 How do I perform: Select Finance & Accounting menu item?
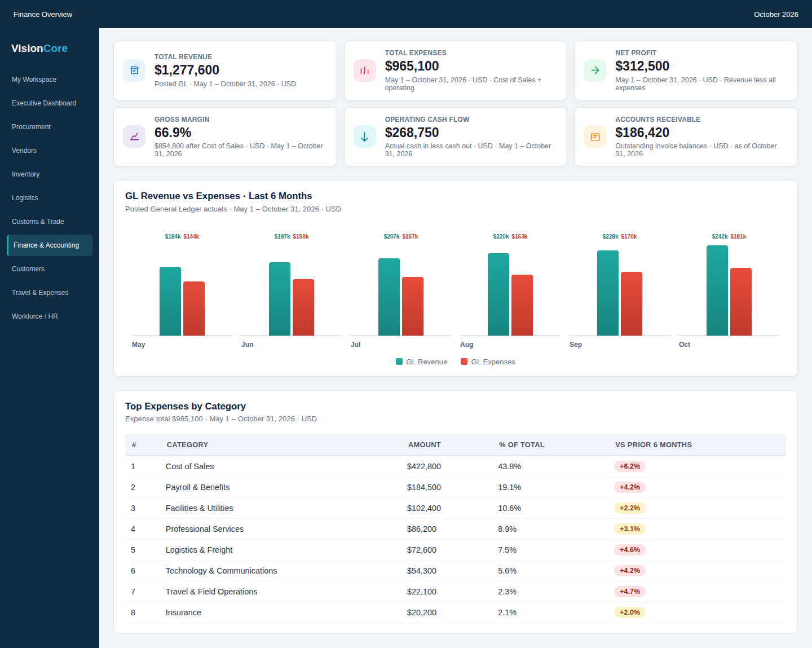tap(50, 245)
